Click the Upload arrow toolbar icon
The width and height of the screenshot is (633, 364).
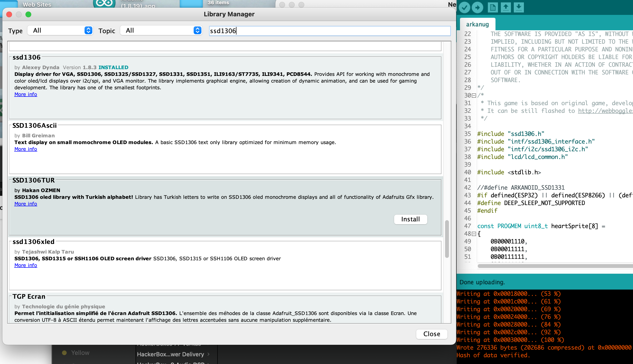click(x=477, y=7)
